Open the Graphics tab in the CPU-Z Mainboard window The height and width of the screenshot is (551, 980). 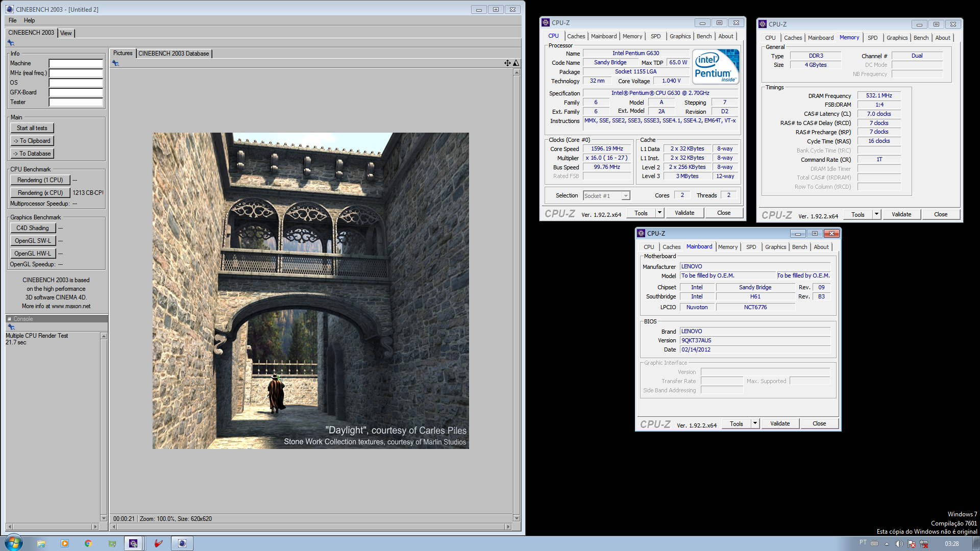tap(775, 247)
